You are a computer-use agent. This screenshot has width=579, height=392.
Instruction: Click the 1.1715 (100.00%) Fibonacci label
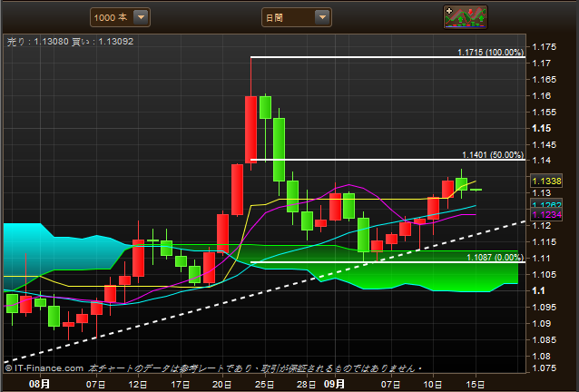pos(490,53)
